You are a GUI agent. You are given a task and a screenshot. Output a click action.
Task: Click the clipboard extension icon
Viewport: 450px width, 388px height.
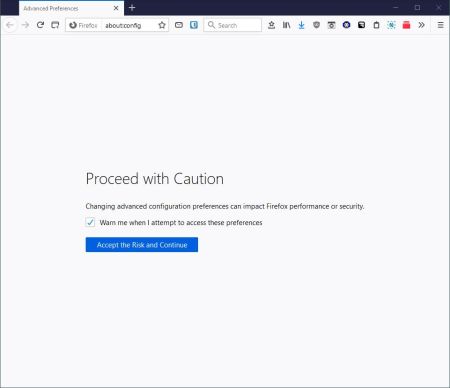pos(376,25)
